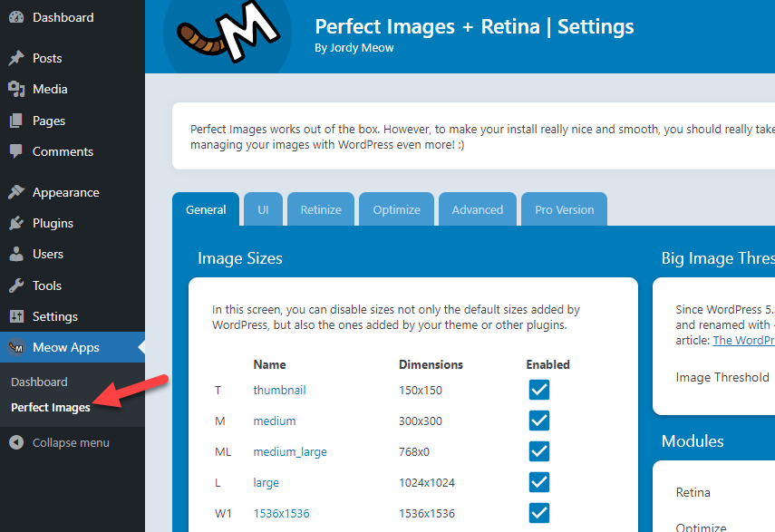Click the Enabled column header
The height and width of the screenshot is (532, 775).
tap(547, 364)
